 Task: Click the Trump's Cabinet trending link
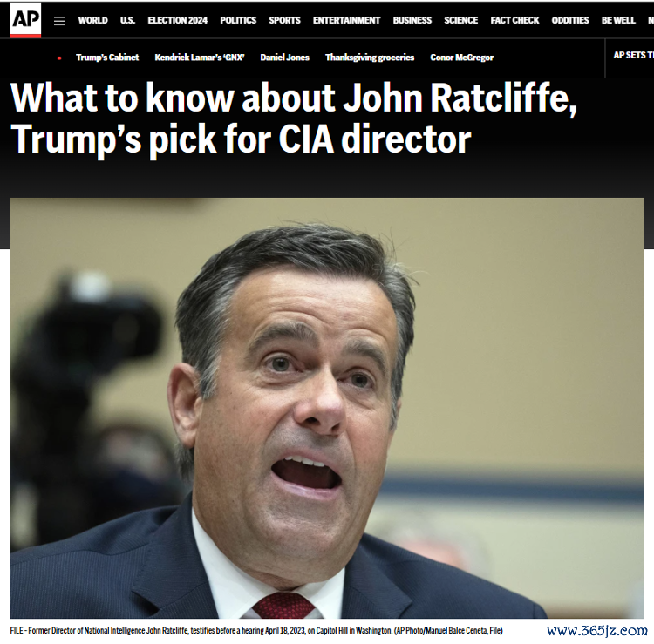pyautogui.click(x=107, y=58)
